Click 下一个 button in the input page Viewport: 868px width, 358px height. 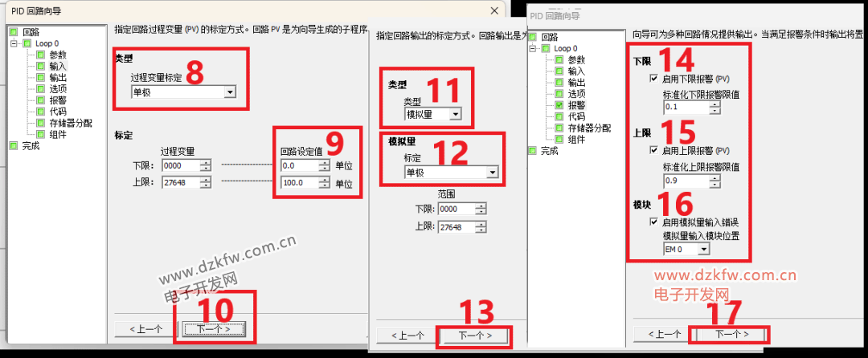pyautogui.click(x=214, y=329)
